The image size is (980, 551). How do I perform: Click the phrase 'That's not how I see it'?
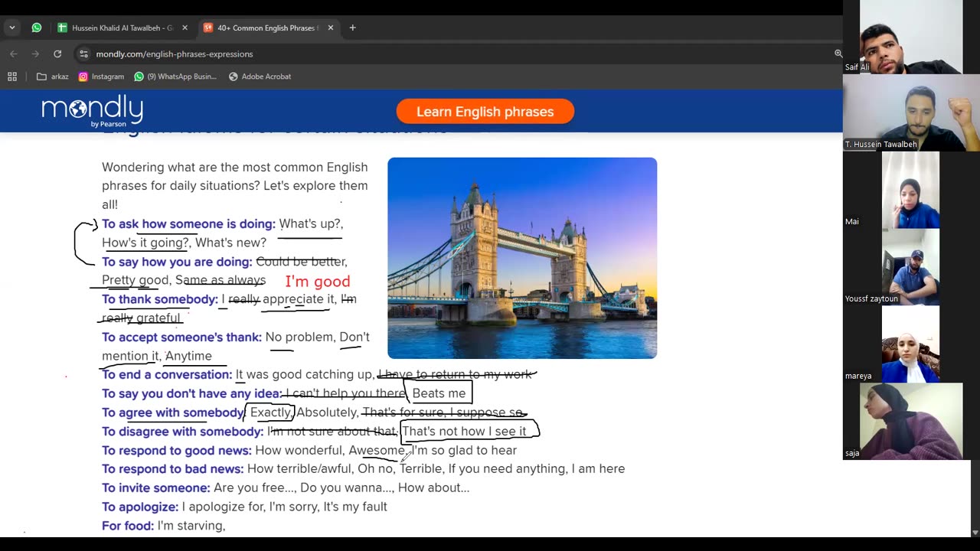point(464,432)
